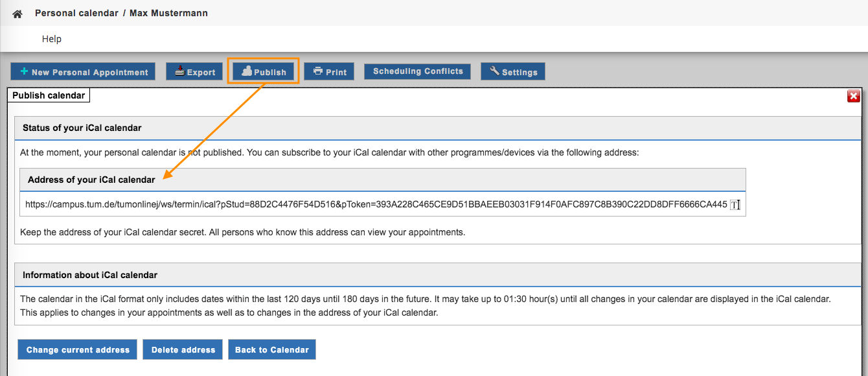
Task: Select the Publish calendar panel title
Action: [49, 95]
